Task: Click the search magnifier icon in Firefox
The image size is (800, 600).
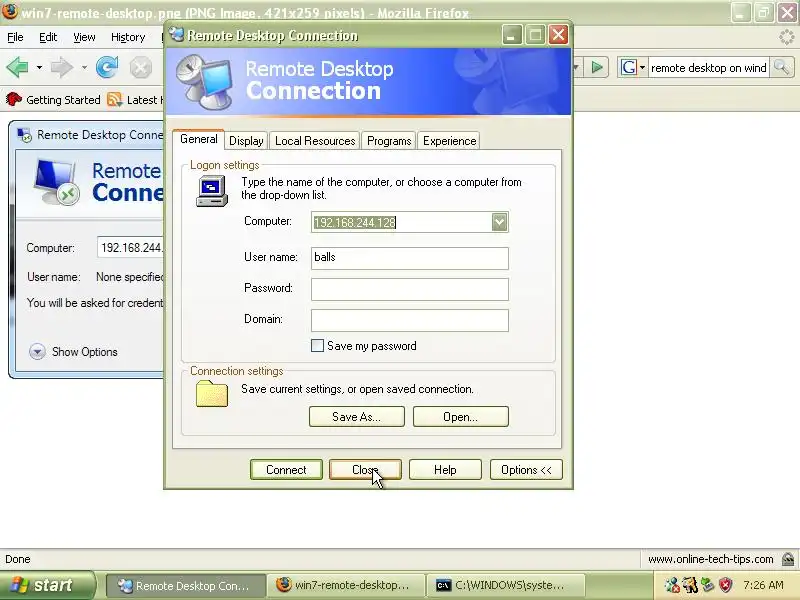Action: 781,67
